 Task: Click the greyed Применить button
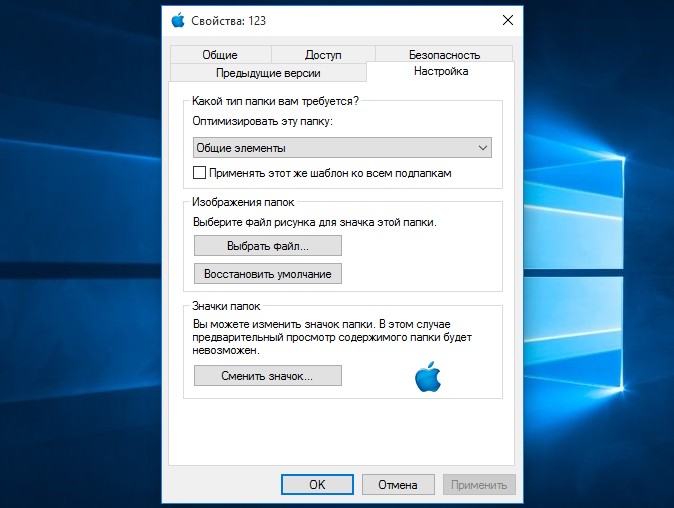point(479,484)
